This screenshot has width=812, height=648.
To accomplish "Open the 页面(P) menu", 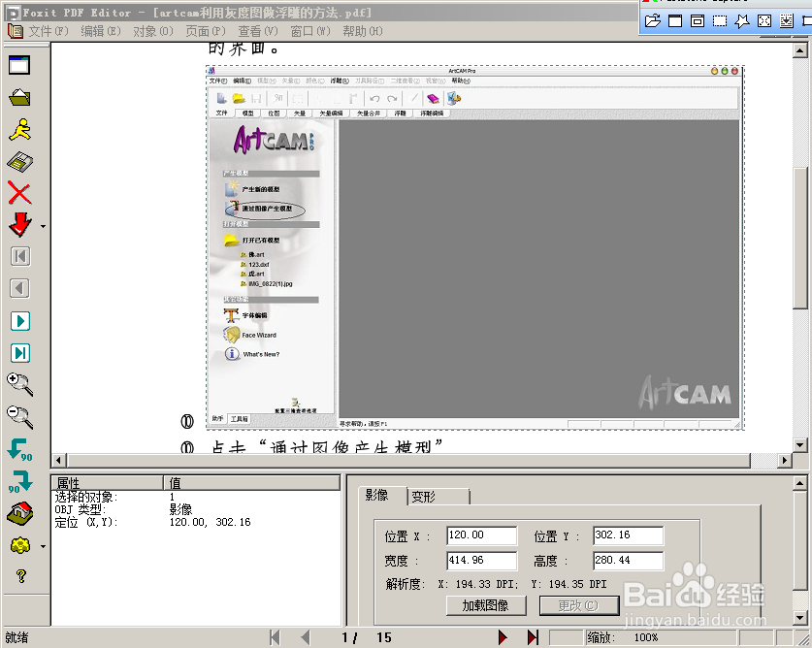I will [x=206, y=31].
